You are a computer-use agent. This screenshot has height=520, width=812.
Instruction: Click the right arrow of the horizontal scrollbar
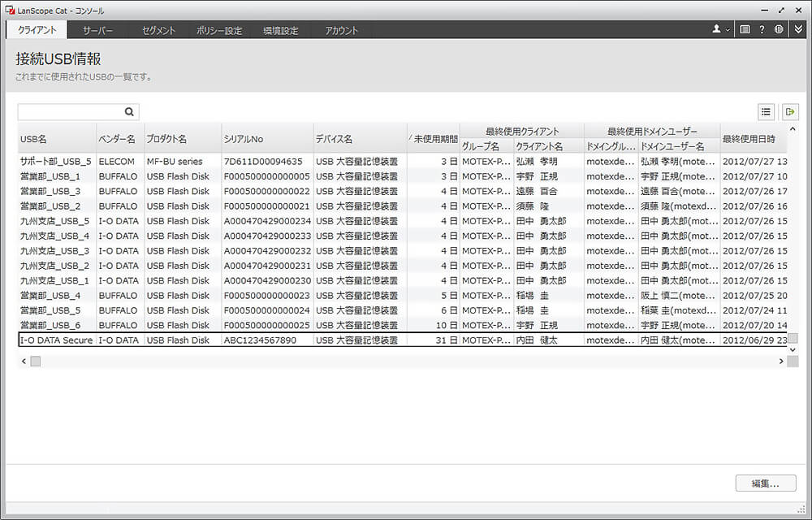(781, 361)
